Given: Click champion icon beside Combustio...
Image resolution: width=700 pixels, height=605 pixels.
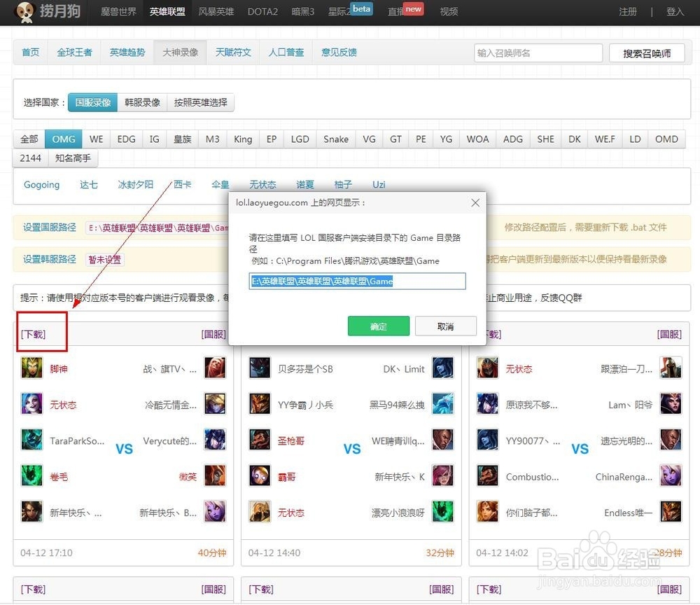Looking at the screenshot, I should click(x=487, y=475).
